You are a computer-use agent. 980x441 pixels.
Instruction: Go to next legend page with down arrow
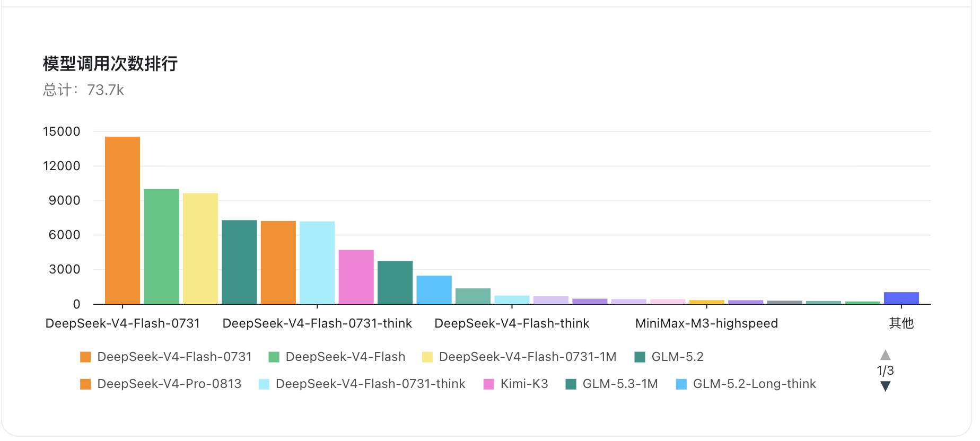tap(885, 386)
